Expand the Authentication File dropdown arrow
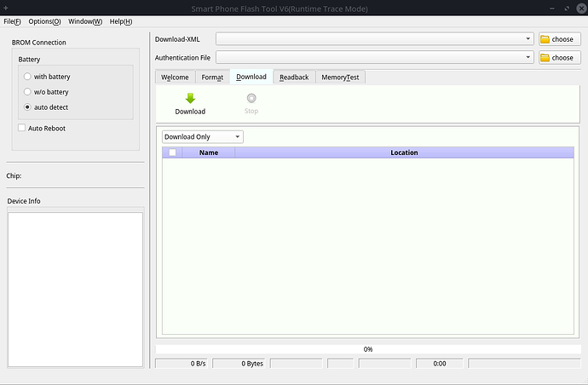Screen dimensions: 588x385 [527, 57]
